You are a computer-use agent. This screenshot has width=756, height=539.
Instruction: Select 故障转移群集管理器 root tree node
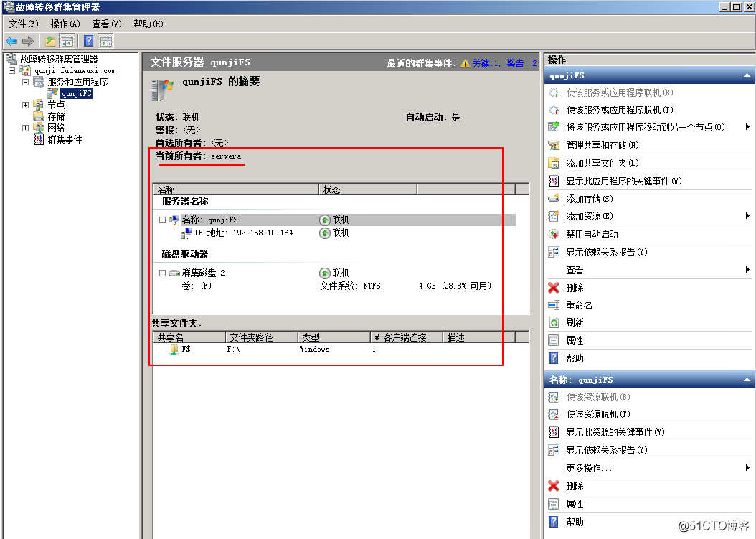(x=58, y=59)
